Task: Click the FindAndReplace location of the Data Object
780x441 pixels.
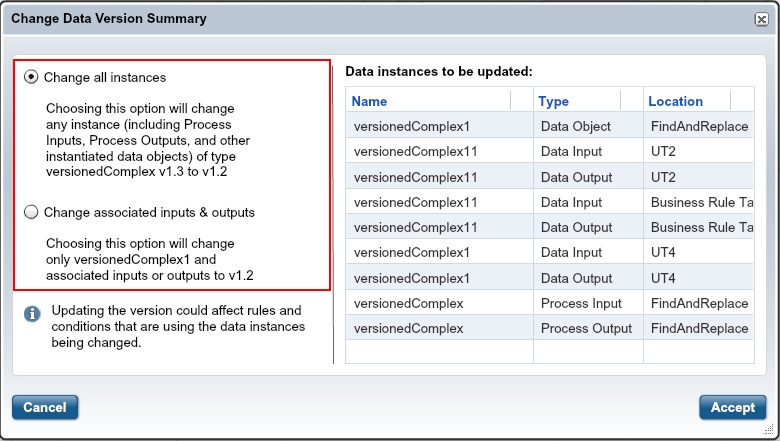Action: pos(699,126)
